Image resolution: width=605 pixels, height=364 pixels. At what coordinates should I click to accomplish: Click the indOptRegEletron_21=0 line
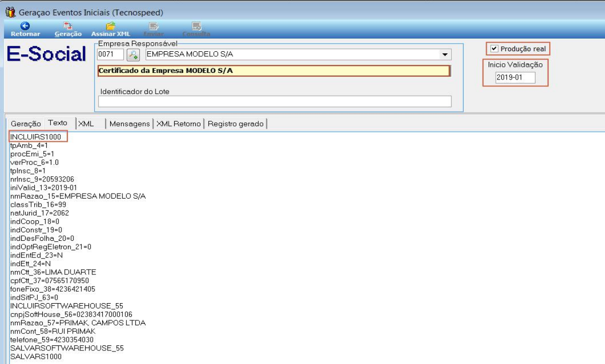(50, 247)
